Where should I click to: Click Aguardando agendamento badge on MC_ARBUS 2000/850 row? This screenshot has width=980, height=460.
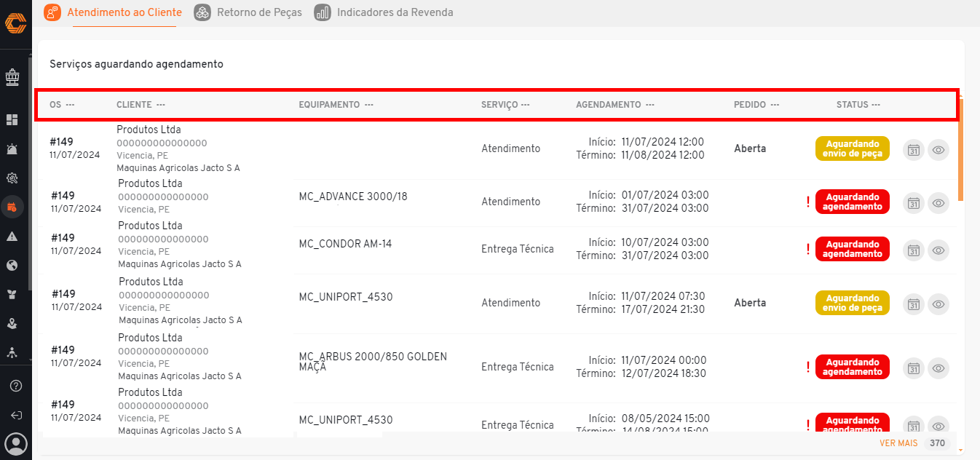click(852, 367)
